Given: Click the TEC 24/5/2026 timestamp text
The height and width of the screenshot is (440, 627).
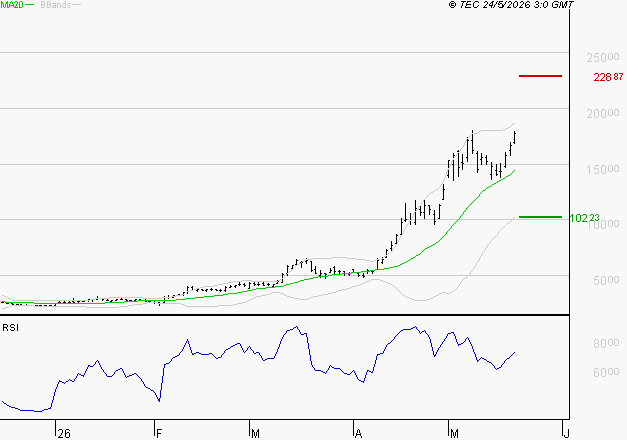Looking at the screenshot, I should pos(511,4).
